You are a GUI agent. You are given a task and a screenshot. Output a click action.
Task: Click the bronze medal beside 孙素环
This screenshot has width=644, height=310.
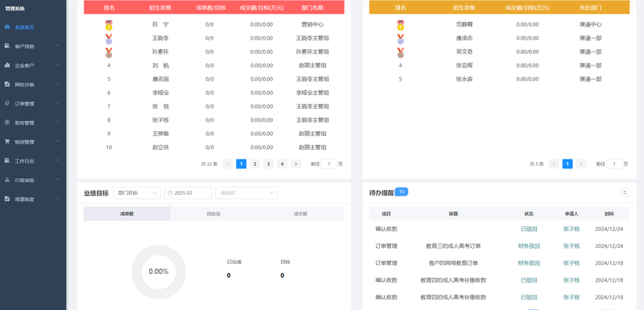[x=109, y=52]
